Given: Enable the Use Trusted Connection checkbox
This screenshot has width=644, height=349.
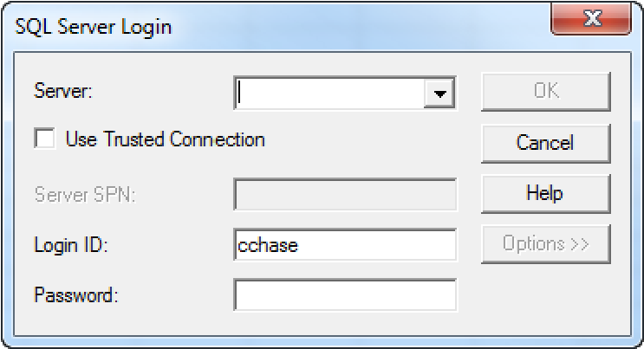Looking at the screenshot, I should pos(44,139).
